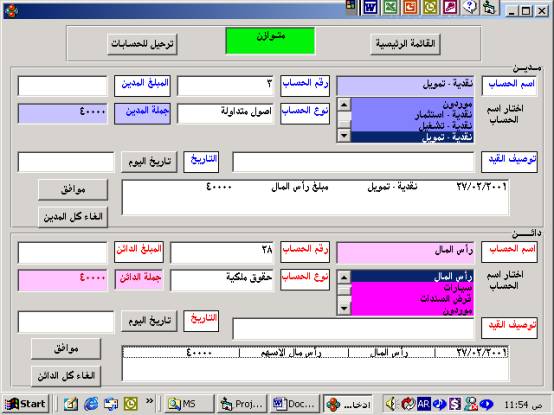Open the Windows Start menu

[26, 404]
